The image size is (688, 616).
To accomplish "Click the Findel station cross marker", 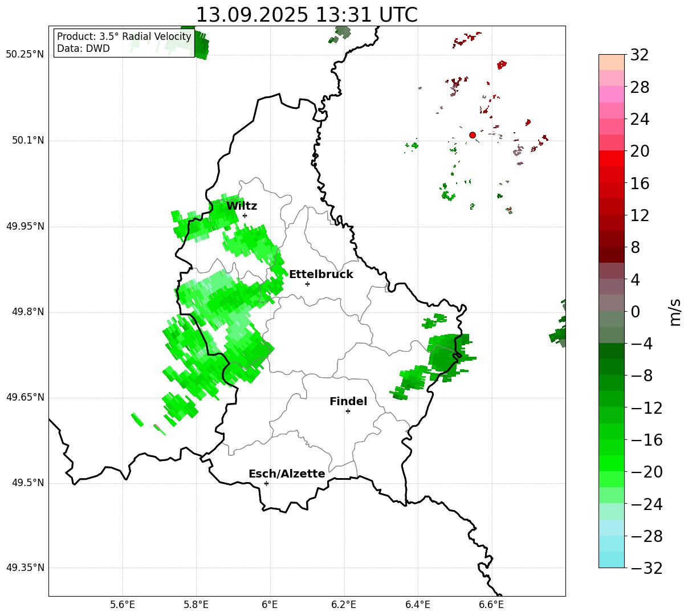I will coord(348,411).
